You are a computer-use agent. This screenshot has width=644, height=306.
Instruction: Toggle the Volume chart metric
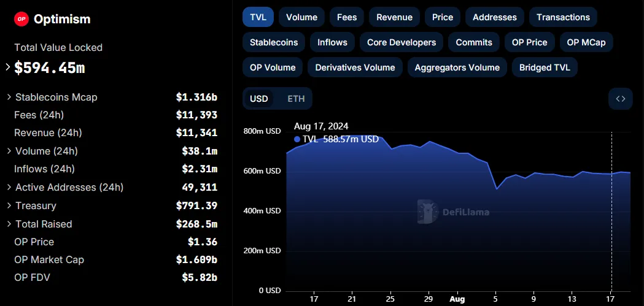click(x=301, y=17)
